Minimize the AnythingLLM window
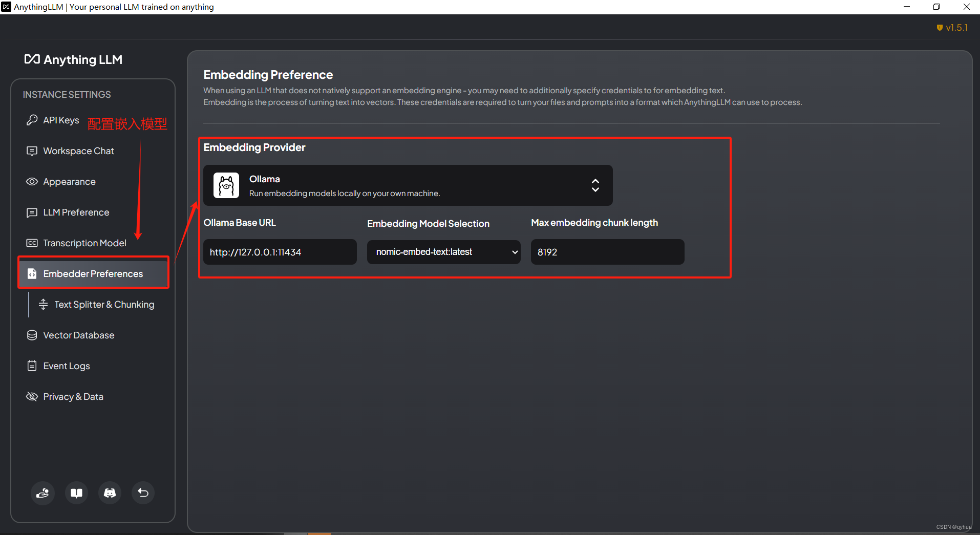The width and height of the screenshot is (980, 535). (x=906, y=7)
